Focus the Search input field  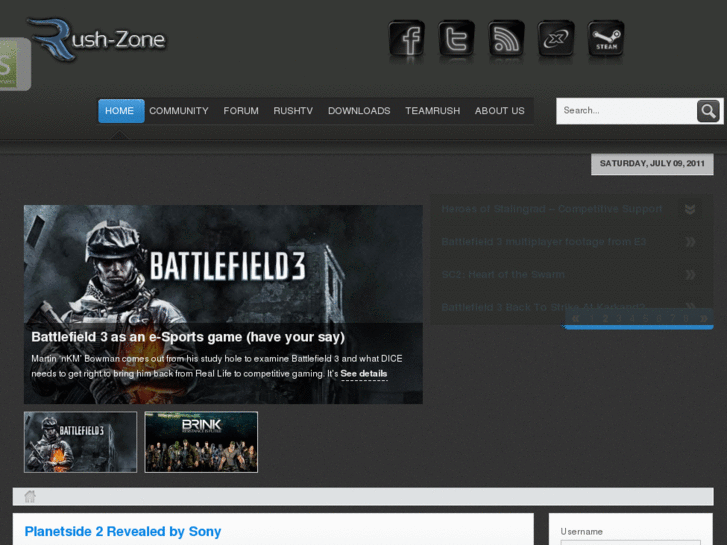pyautogui.click(x=626, y=111)
